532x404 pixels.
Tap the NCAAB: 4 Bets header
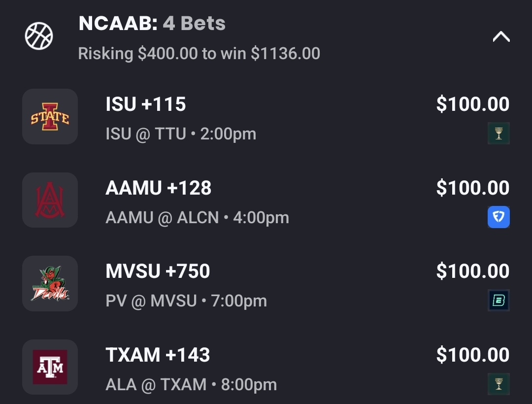(x=152, y=23)
